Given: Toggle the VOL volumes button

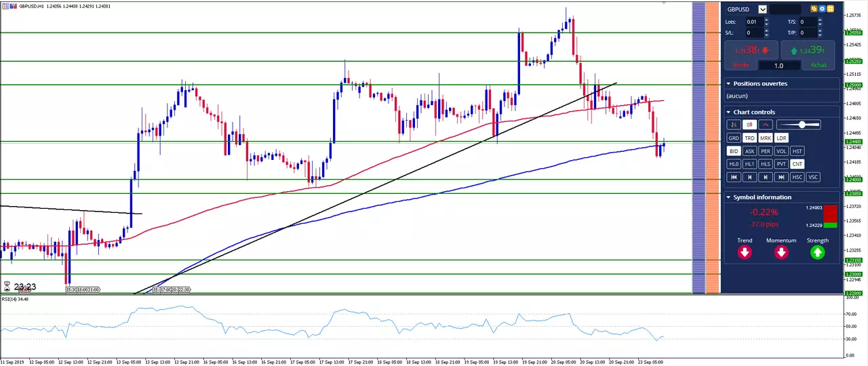Looking at the screenshot, I should (x=781, y=151).
